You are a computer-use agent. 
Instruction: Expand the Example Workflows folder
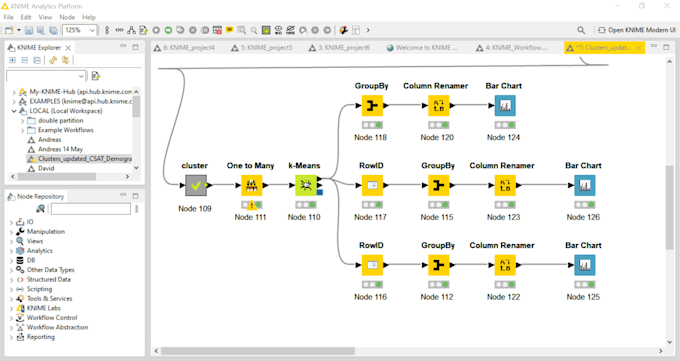click(23, 130)
